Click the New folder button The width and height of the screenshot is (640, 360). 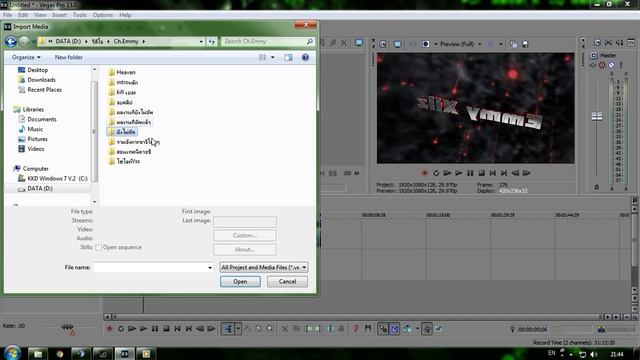point(69,57)
